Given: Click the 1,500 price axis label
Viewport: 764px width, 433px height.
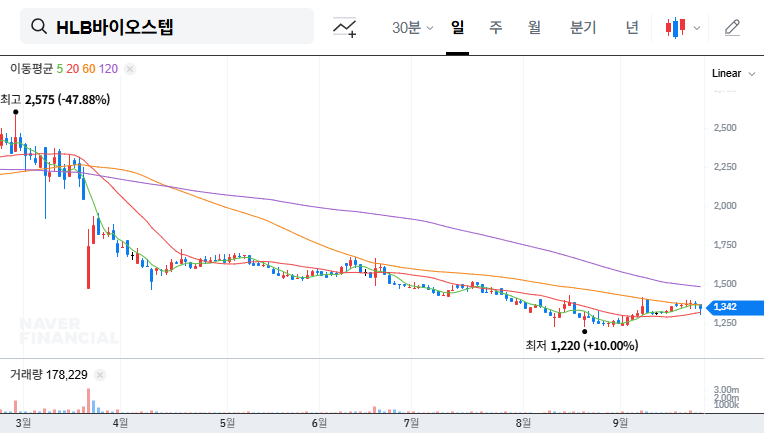Looking at the screenshot, I should (x=725, y=284).
